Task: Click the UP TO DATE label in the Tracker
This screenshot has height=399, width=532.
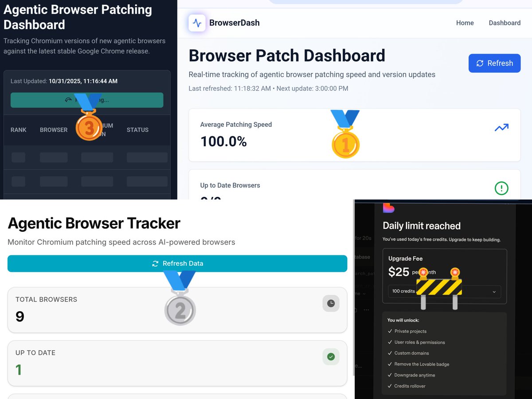Action: [x=35, y=353]
